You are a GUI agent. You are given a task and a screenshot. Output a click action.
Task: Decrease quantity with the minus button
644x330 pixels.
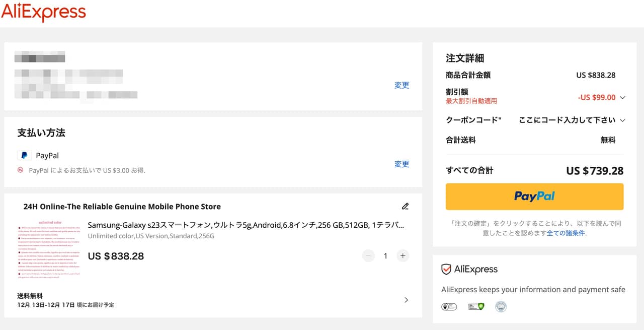tap(369, 256)
